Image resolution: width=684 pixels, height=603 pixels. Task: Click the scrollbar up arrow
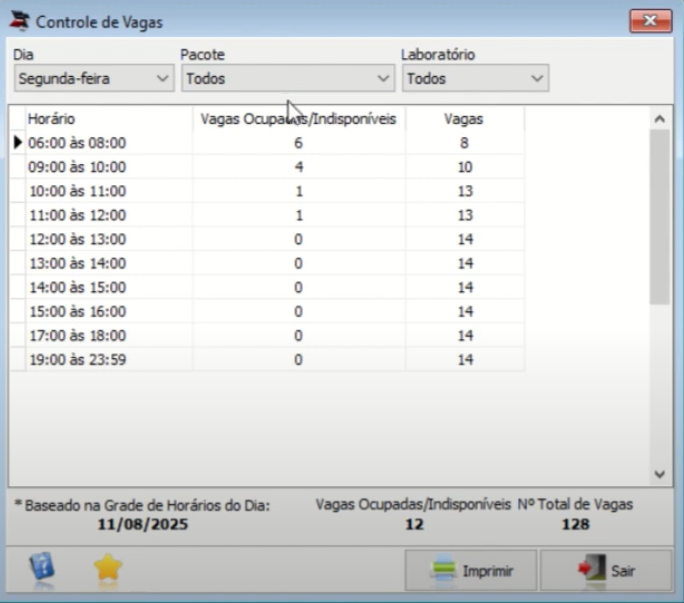click(660, 119)
